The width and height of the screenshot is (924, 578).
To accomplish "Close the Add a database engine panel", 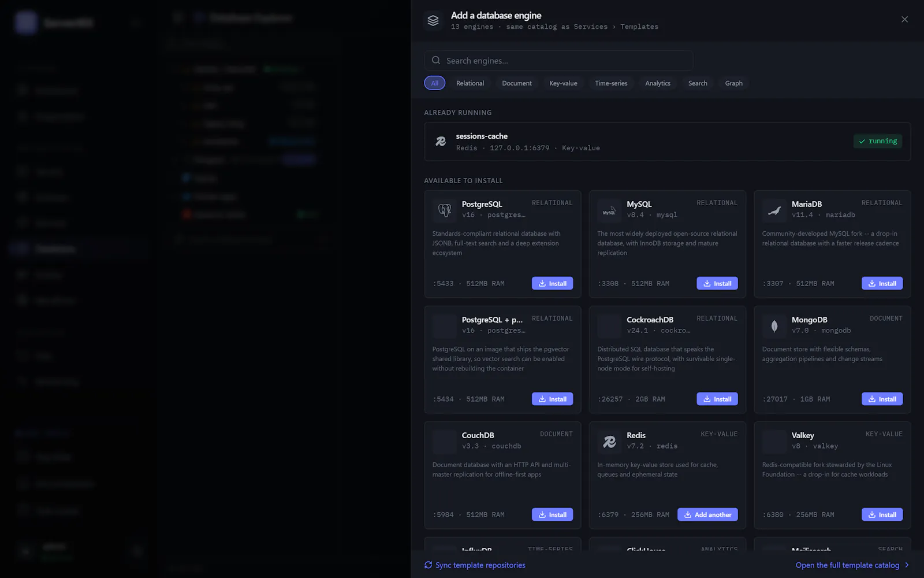I will [904, 20].
